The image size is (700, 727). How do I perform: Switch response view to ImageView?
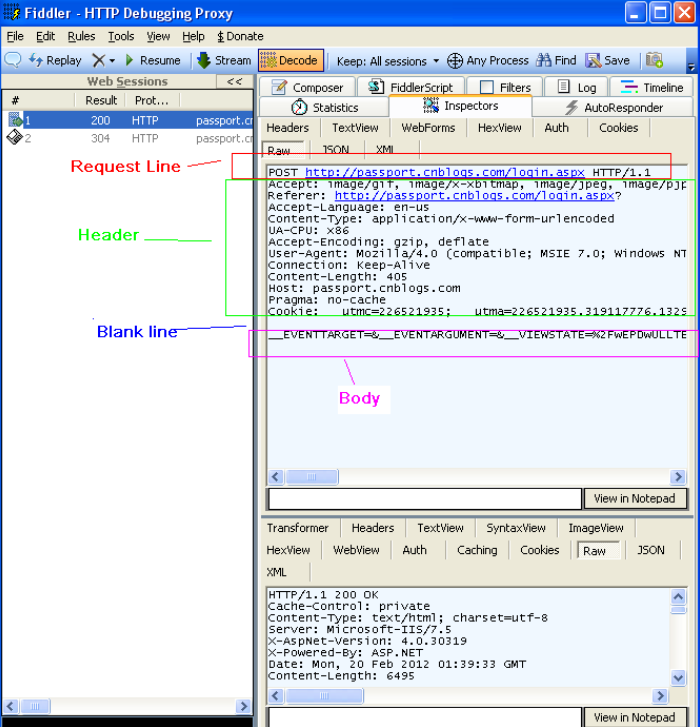pyautogui.click(x=596, y=528)
